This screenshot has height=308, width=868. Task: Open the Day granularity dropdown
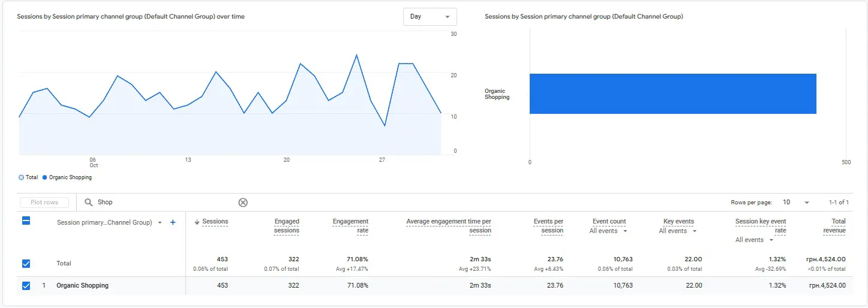(x=430, y=17)
